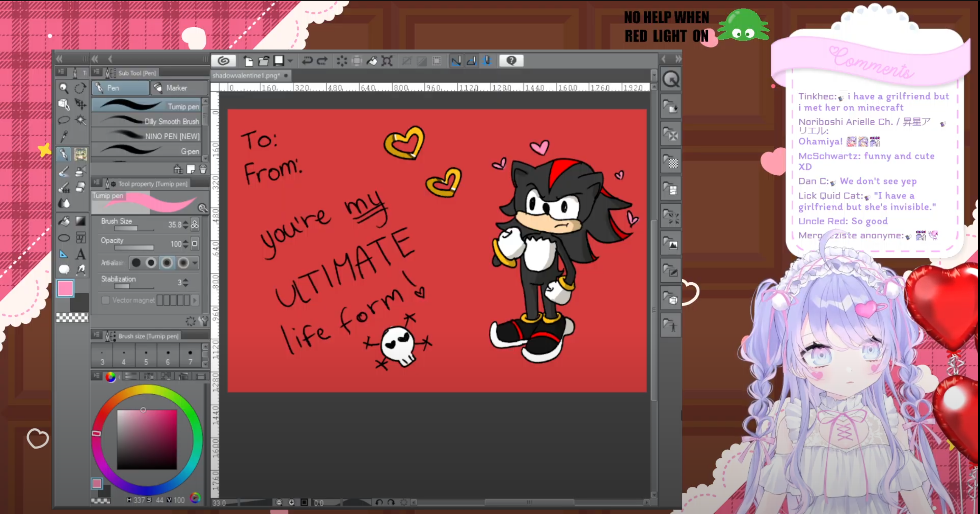The height and width of the screenshot is (514, 980).
Task: Open a file using the folder icon
Action: [263, 61]
